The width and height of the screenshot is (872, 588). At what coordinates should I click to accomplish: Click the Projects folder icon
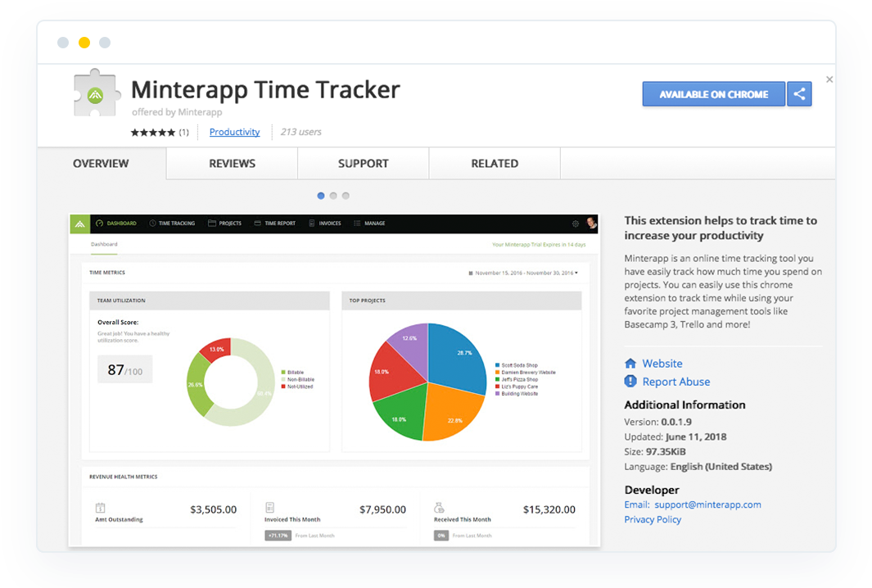(x=212, y=223)
